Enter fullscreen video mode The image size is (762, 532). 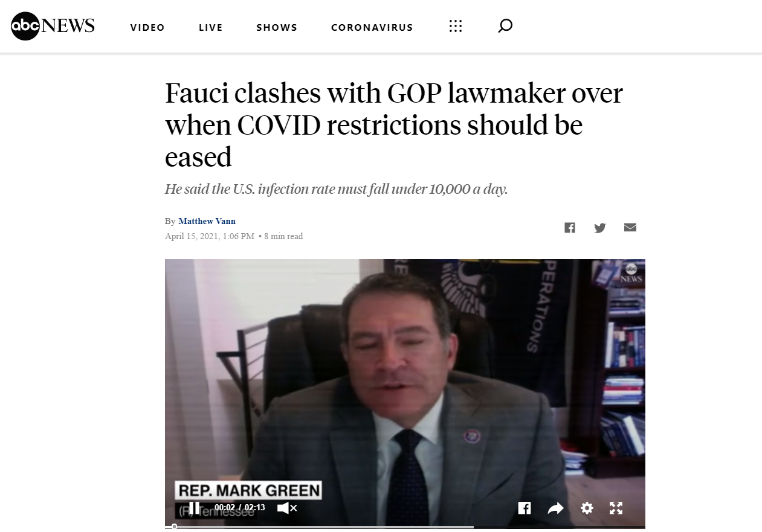click(x=616, y=508)
